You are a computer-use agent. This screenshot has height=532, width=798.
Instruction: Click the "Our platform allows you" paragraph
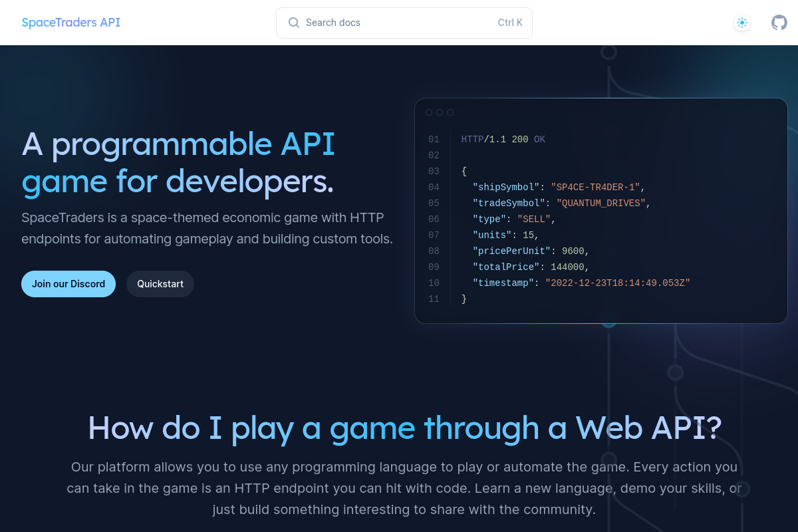tap(404, 489)
